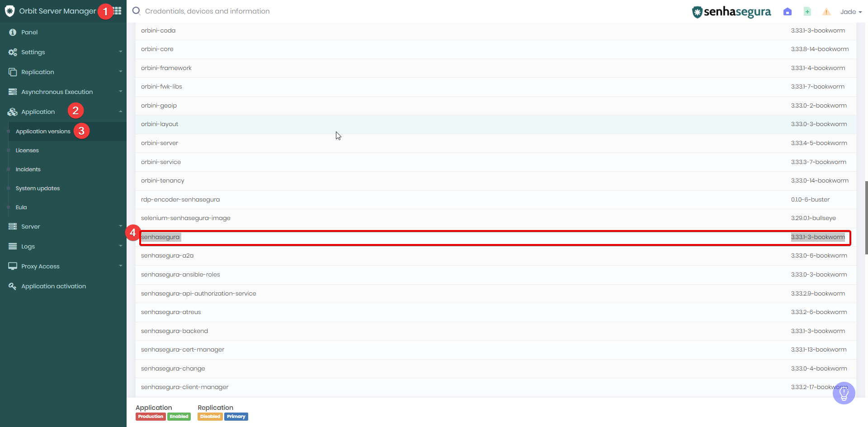Open the apps grid menu icon
The image size is (868, 427).
(x=118, y=11)
